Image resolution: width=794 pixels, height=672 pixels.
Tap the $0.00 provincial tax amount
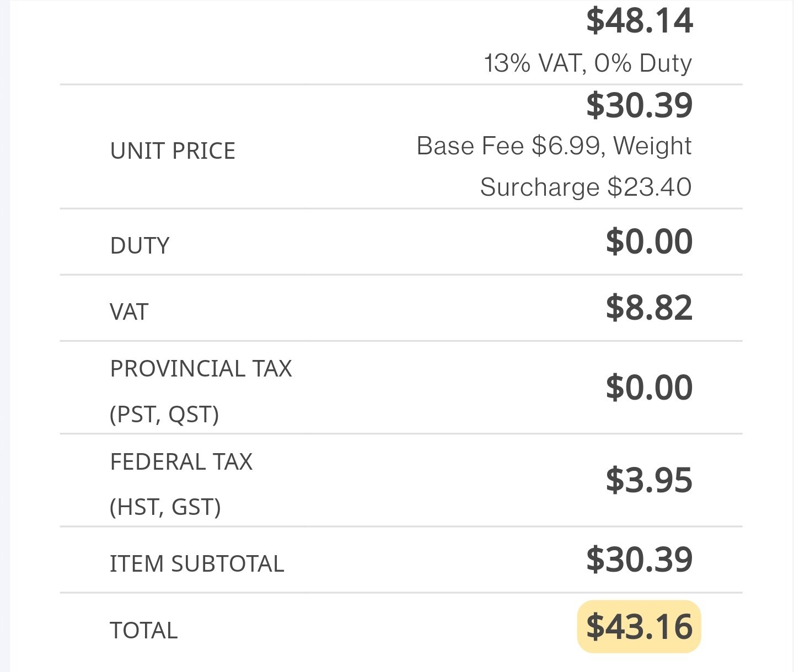[649, 387]
